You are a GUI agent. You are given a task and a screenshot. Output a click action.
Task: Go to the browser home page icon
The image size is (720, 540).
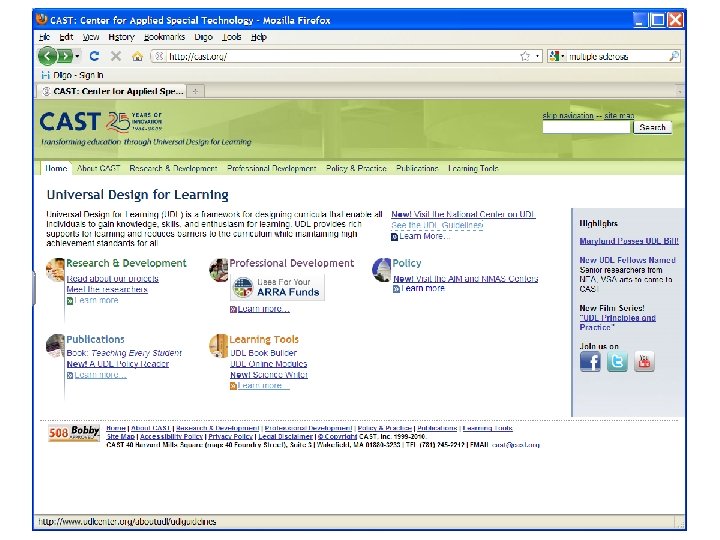point(137,56)
